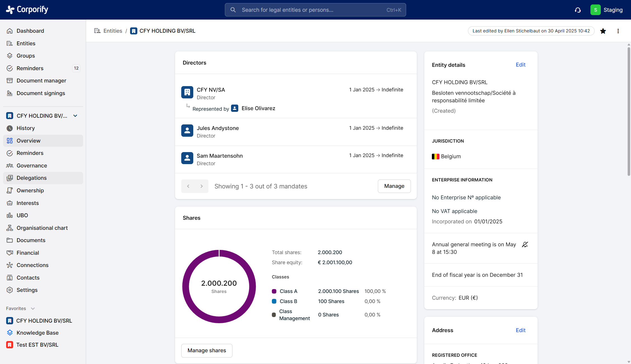This screenshot has height=364, width=631.
Task: Toggle the annual meeting reminder bell
Action: click(525, 245)
